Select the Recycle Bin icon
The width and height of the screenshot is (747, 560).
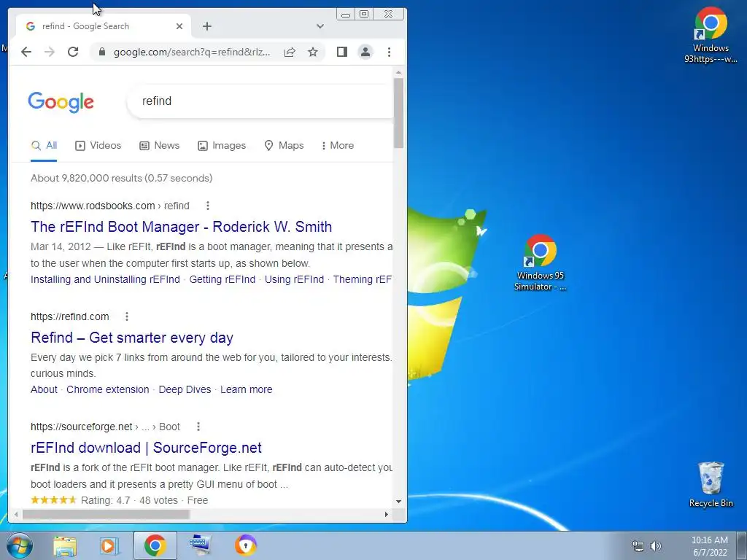(711, 485)
